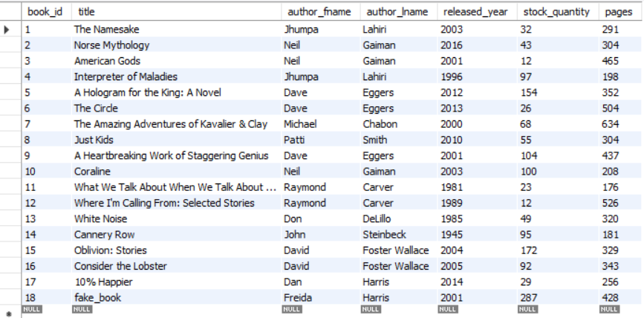
Task: Click the title cell American Gods
Action: pos(176,61)
